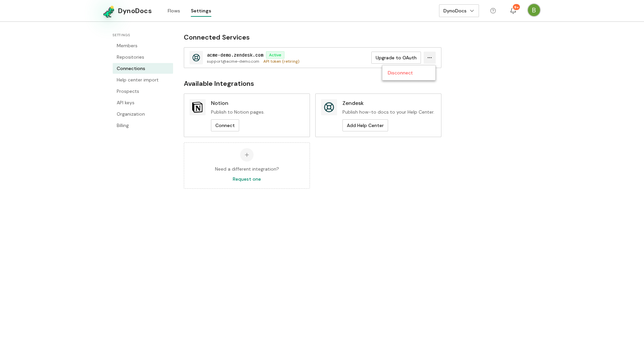Click the Connected Services heading
This screenshot has height=362, width=644.
click(x=217, y=37)
